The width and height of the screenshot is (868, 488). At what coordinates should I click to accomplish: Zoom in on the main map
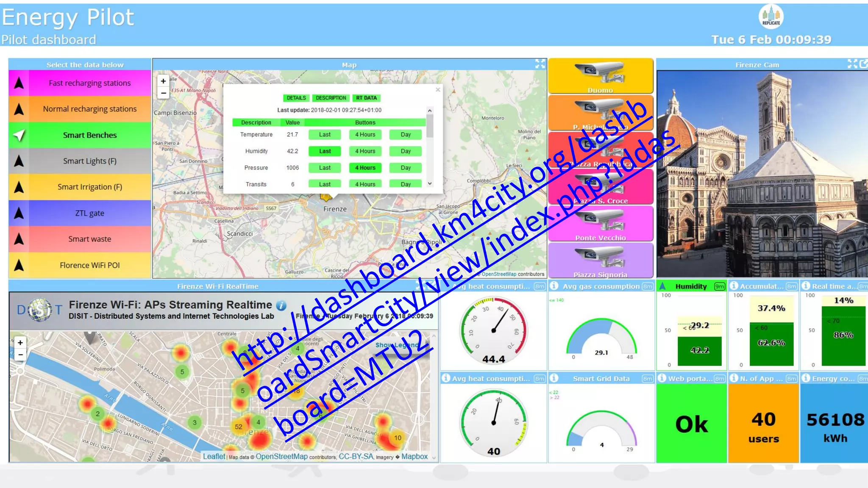click(x=163, y=81)
